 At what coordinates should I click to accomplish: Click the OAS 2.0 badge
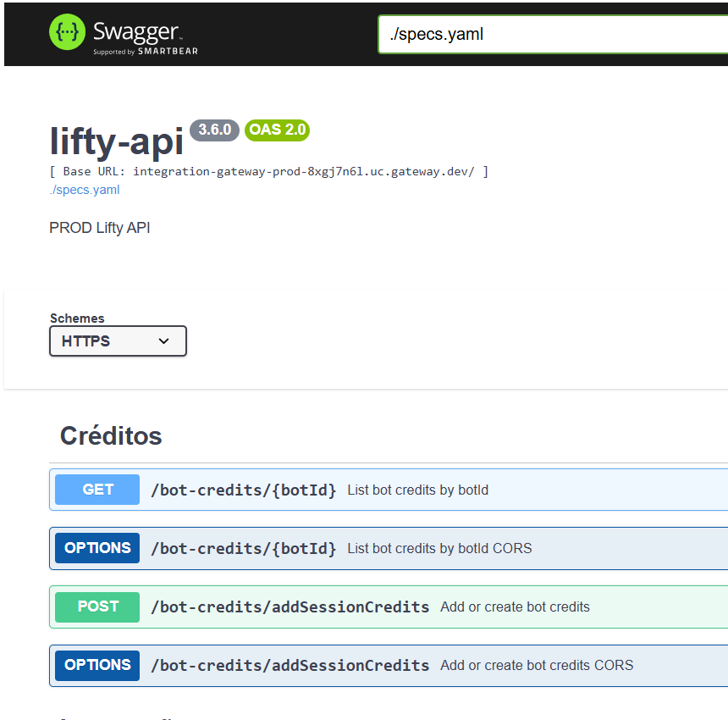[x=277, y=130]
